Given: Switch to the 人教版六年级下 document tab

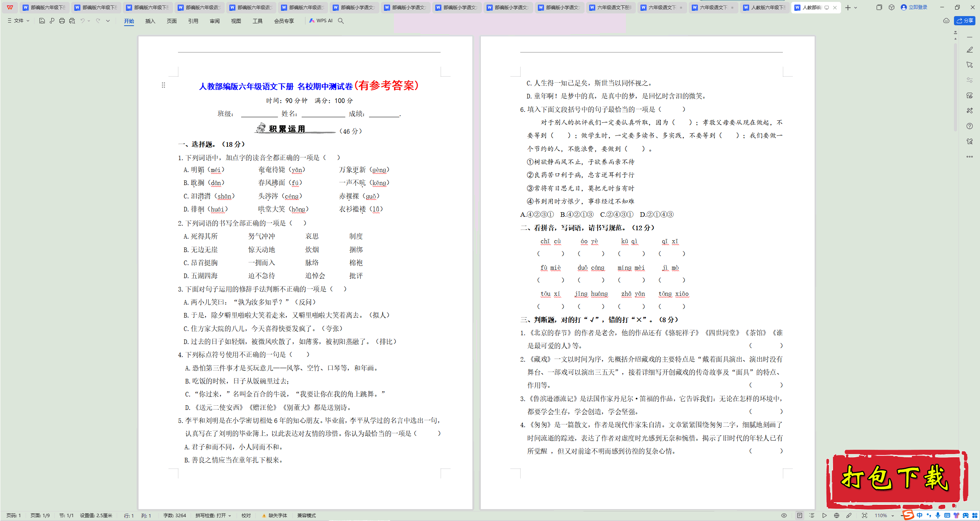Looking at the screenshot, I should [x=764, y=7].
